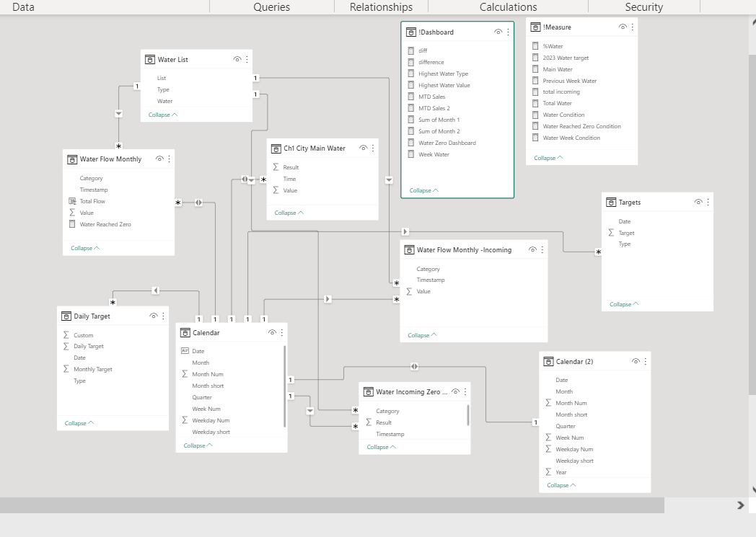The width and height of the screenshot is (756, 537).
Task: Collapse the !Measure table
Action: pos(548,158)
